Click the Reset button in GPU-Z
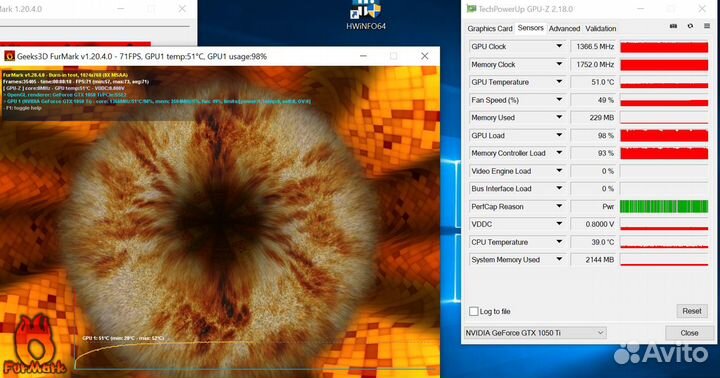 (692, 311)
